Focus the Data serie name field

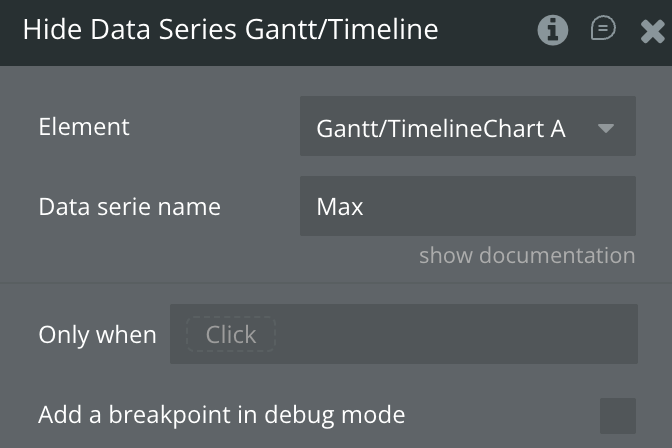pyautogui.click(x=467, y=206)
